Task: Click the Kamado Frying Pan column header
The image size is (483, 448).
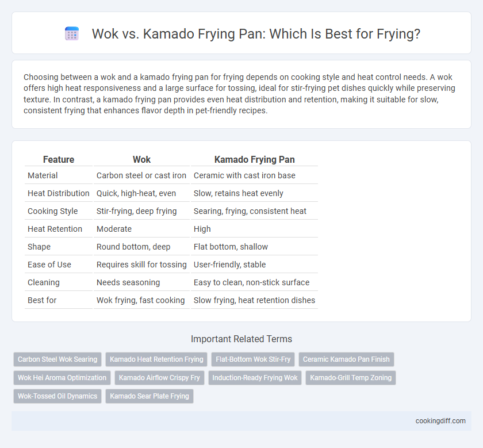Action: (x=254, y=160)
